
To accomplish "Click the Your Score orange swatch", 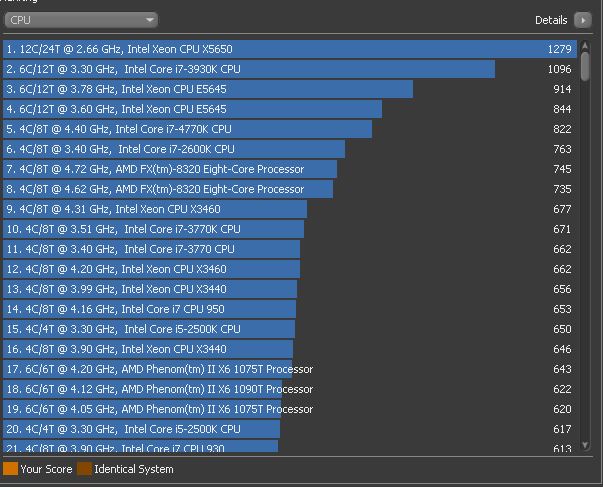I will click(10, 469).
